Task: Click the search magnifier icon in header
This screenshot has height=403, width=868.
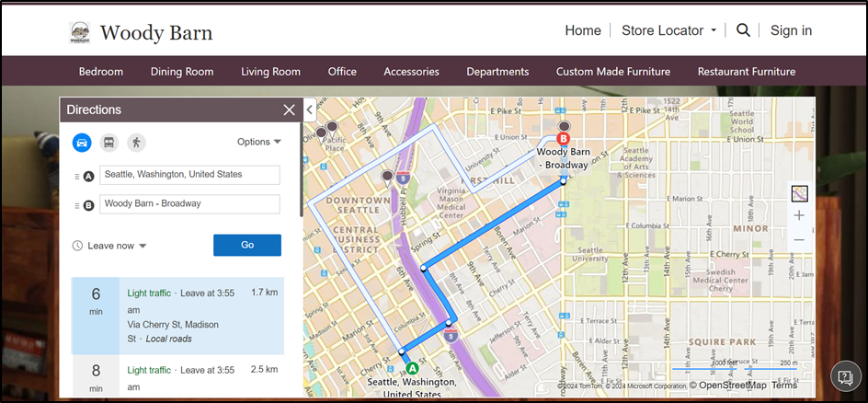Action: click(743, 30)
